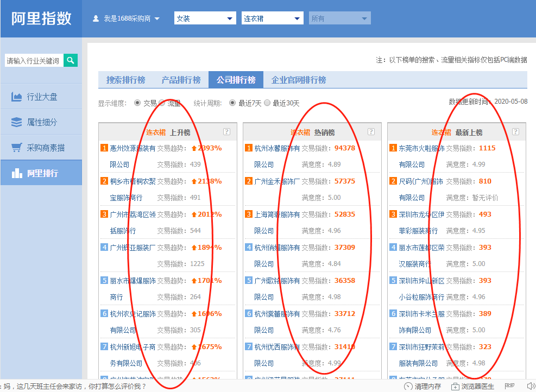Open company link 深圳市坪山新区小谷粒服饰商行
The height and width of the screenshot is (392, 536).
[422, 289]
